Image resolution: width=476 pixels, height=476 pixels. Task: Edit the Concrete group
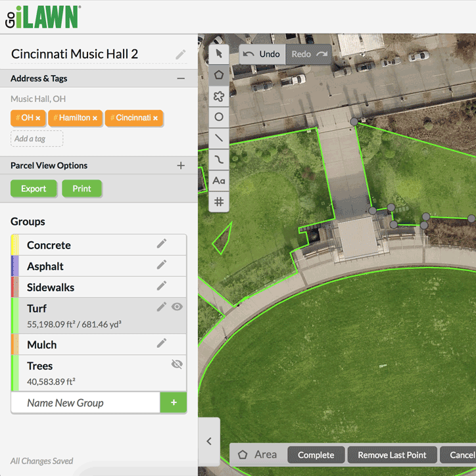[162, 243]
